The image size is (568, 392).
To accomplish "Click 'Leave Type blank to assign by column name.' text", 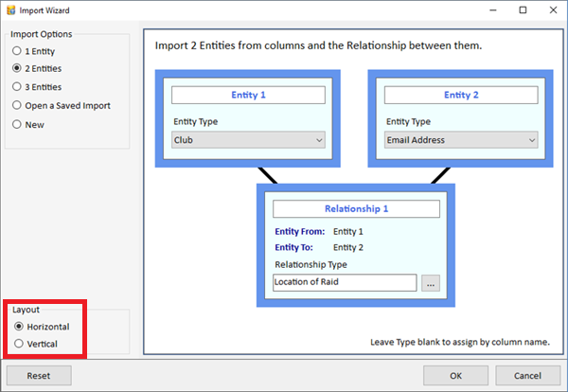I will (460, 342).
